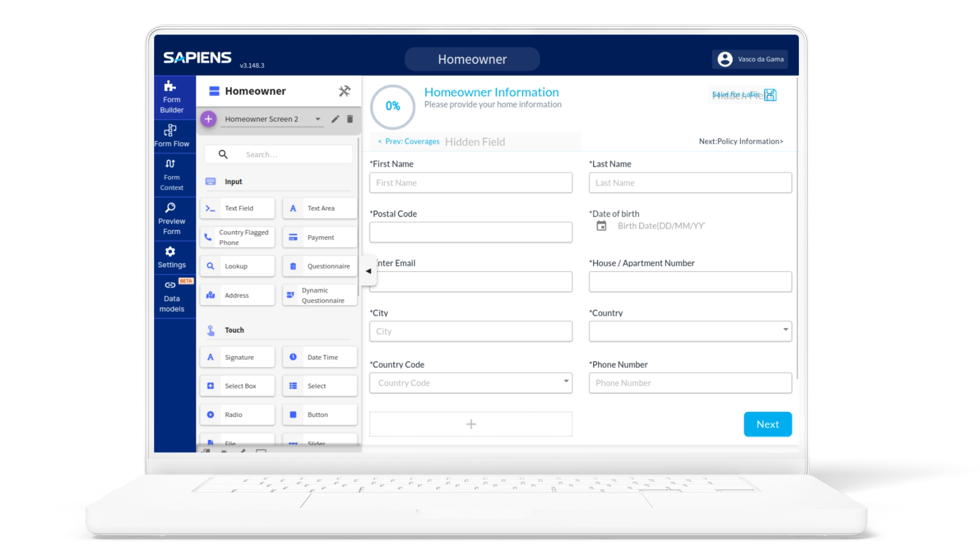
Task: Select the Radio component tile
Action: click(237, 415)
